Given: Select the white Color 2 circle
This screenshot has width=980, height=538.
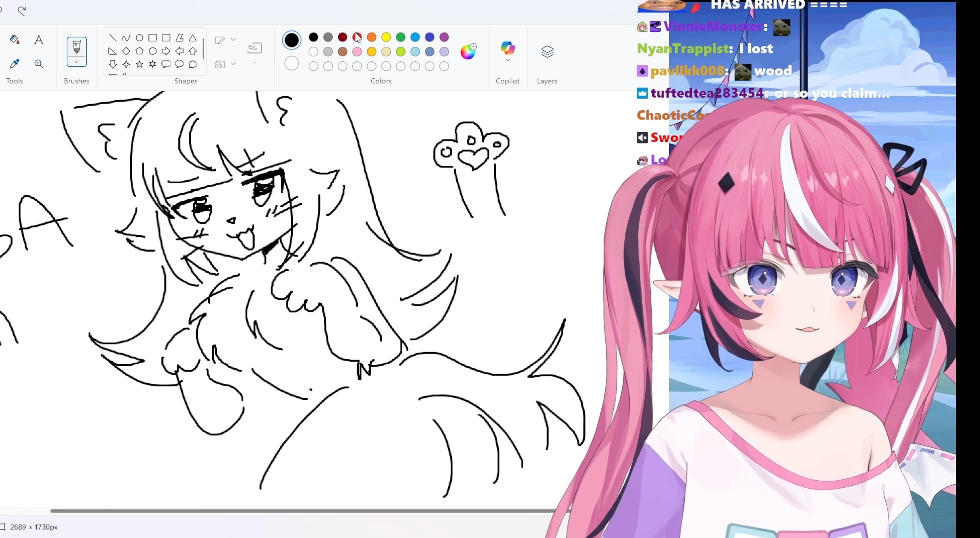Looking at the screenshot, I should click(x=291, y=64).
